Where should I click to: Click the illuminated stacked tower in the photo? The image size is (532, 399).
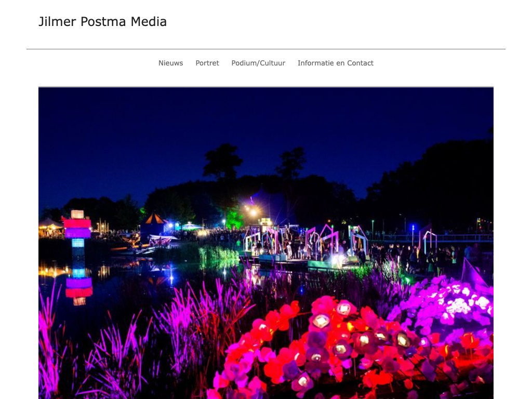pyautogui.click(x=78, y=234)
